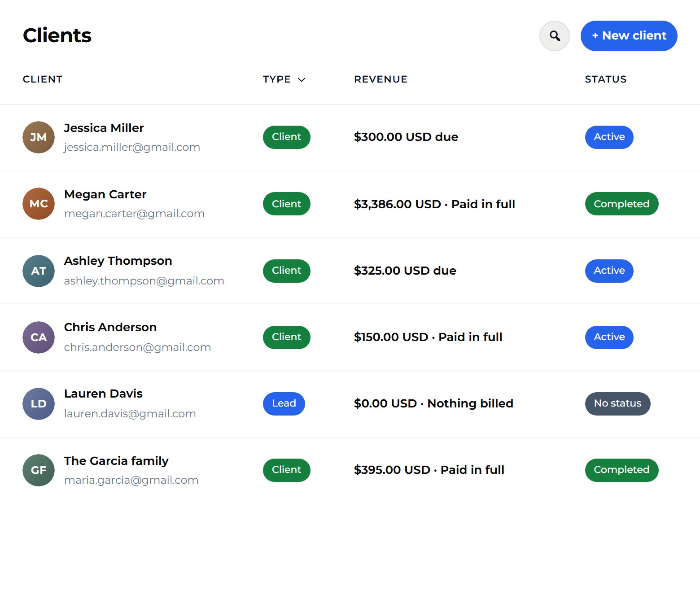Image resolution: width=700 pixels, height=604 pixels.
Task: Open Ashley Thompson's client name
Action: (118, 261)
